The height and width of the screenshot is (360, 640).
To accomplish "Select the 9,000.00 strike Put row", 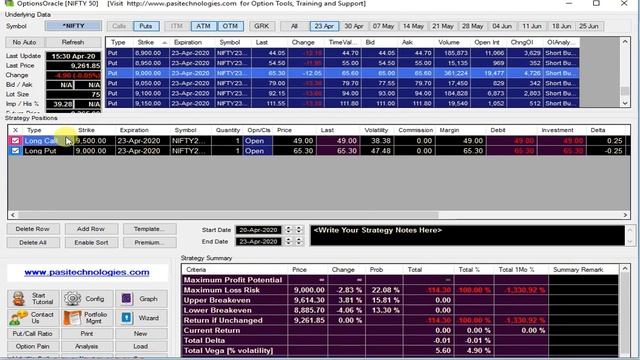I will point(342,73).
